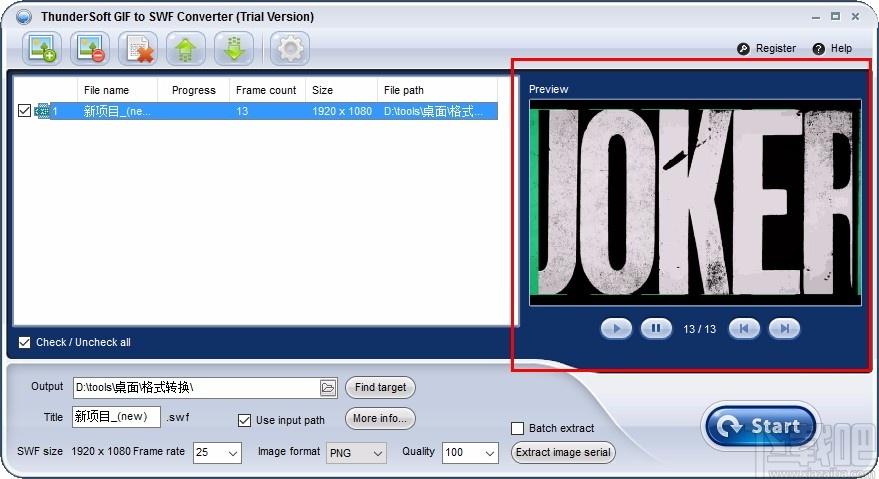The image size is (879, 479).
Task: Click the file name cell 新项目_(ne...
Action: (x=117, y=111)
